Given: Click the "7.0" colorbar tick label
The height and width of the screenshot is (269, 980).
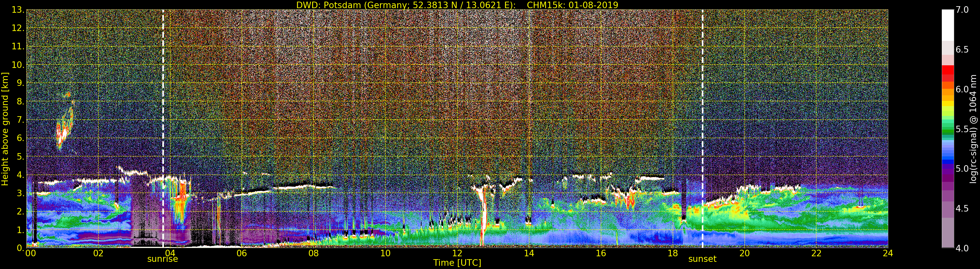Looking at the screenshot, I should click(962, 10).
